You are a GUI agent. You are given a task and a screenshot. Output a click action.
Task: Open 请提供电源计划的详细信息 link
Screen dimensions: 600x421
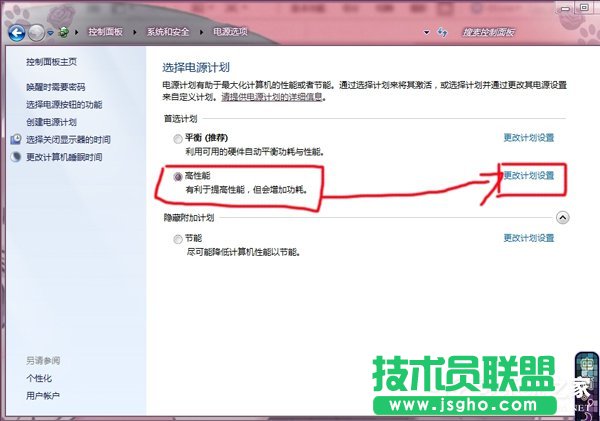pos(272,97)
